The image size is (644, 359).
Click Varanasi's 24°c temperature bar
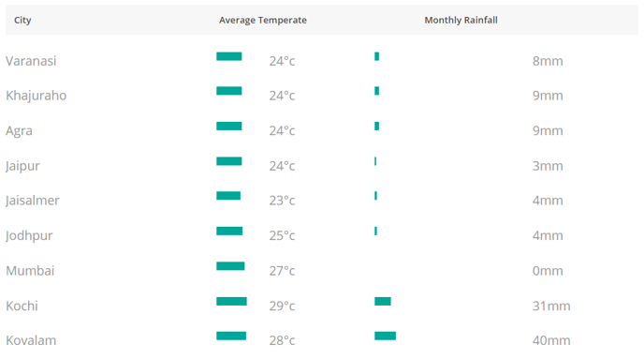coord(229,56)
